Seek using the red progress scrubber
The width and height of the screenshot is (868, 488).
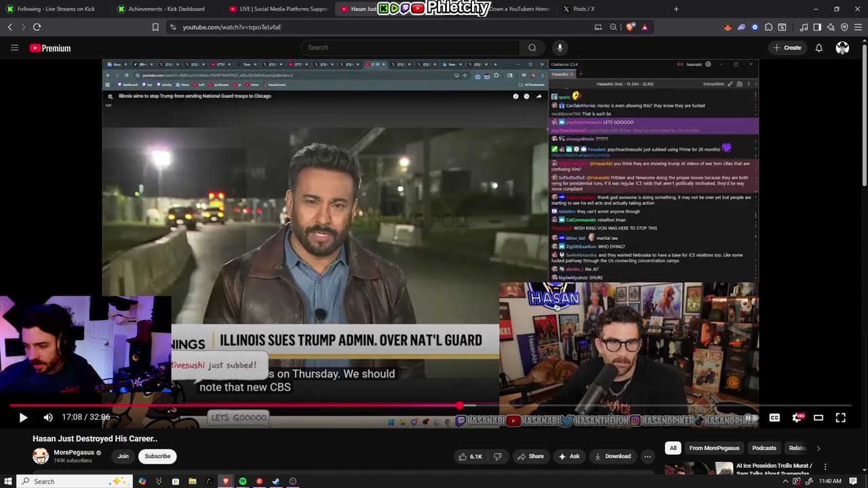pyautogui.click(x=460, y=405)
